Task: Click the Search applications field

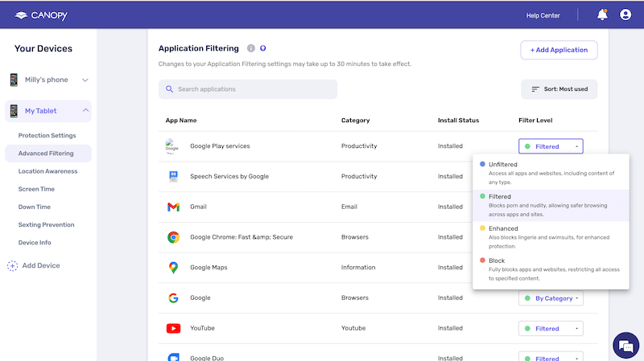Action: (x=248, y=89)
